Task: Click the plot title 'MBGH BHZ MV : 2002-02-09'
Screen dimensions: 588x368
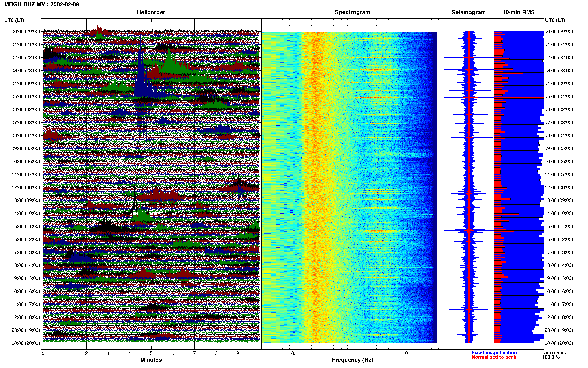Action: [x=42, y=4]
